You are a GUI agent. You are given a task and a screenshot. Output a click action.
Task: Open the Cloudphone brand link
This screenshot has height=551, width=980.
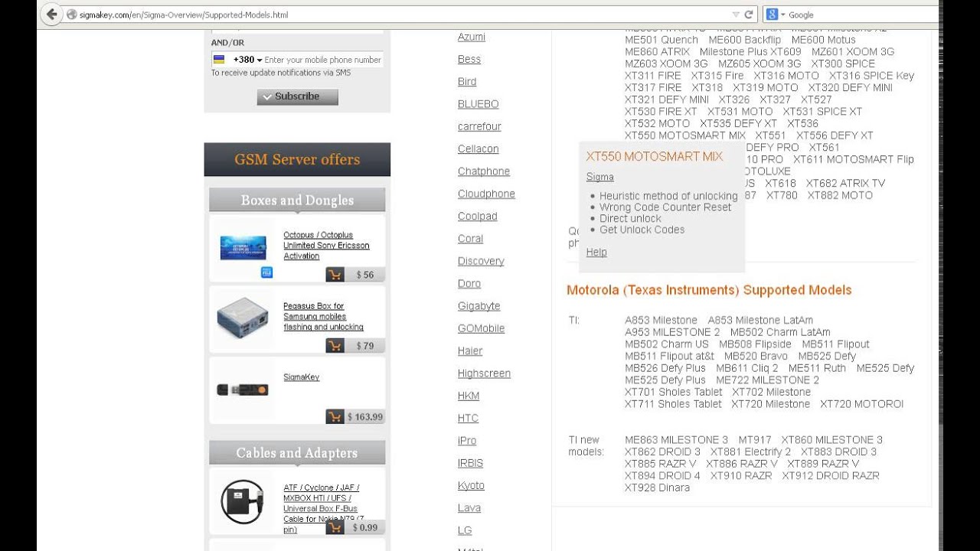point(486,194)
